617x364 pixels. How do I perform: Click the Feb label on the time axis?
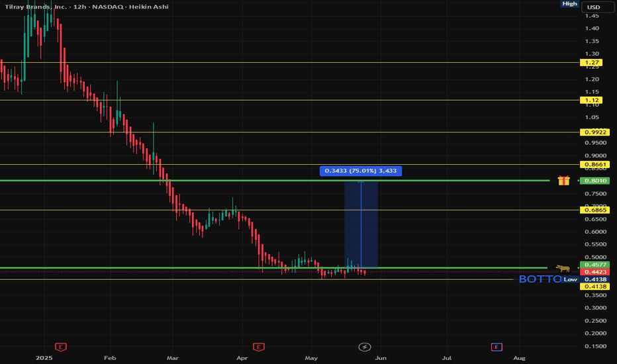110,358
